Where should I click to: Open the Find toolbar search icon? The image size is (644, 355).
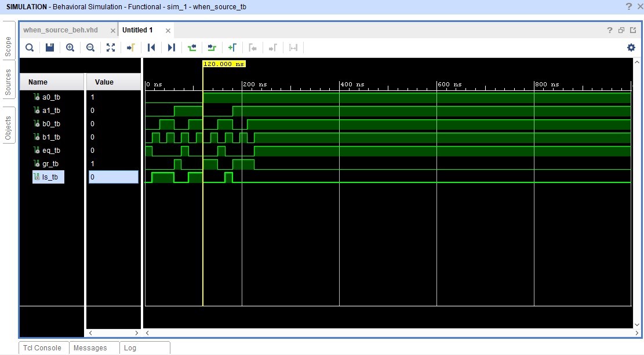(29, 47)
